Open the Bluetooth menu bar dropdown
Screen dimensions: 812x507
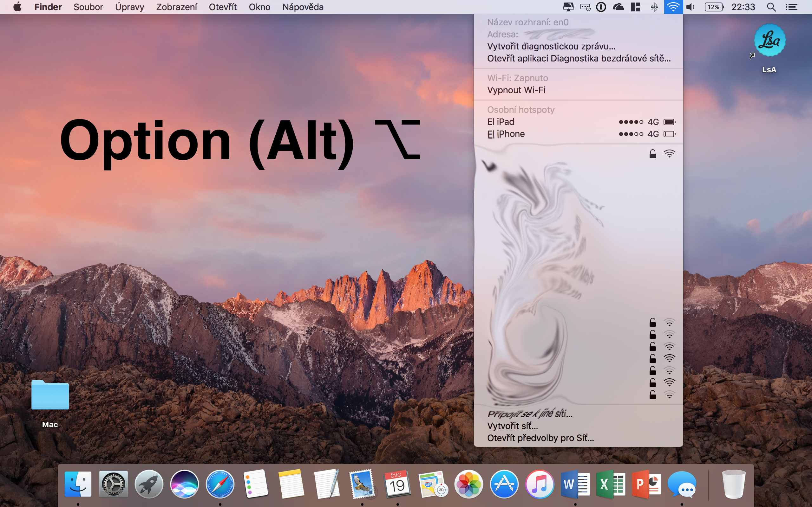(654, 7)
